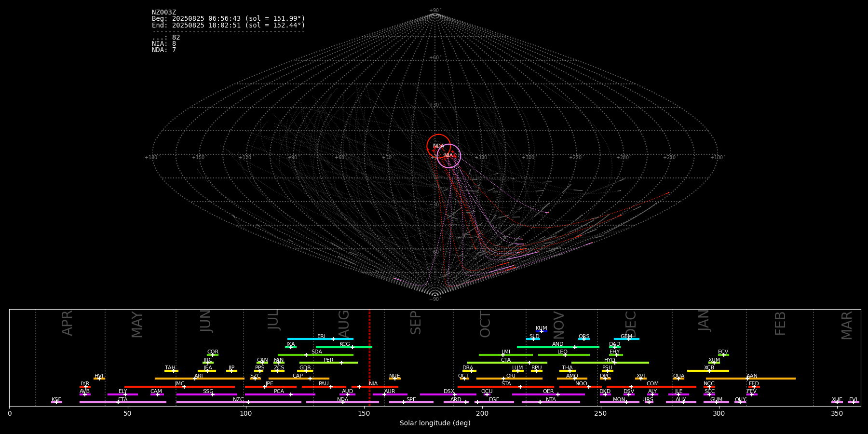Click the NDA label on the timeline
Viewport: 868px width, 434px height.
pos(342,400)
